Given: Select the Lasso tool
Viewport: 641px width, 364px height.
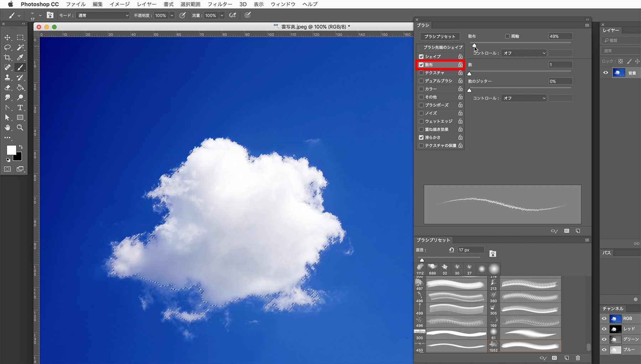Looking at the screenshot, I should pos(7,47).
